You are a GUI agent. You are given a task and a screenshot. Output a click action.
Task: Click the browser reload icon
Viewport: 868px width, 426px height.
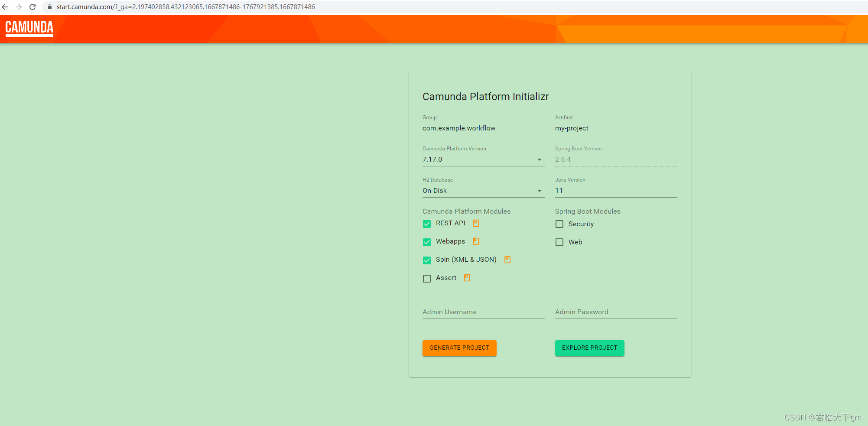click(32, 7)
